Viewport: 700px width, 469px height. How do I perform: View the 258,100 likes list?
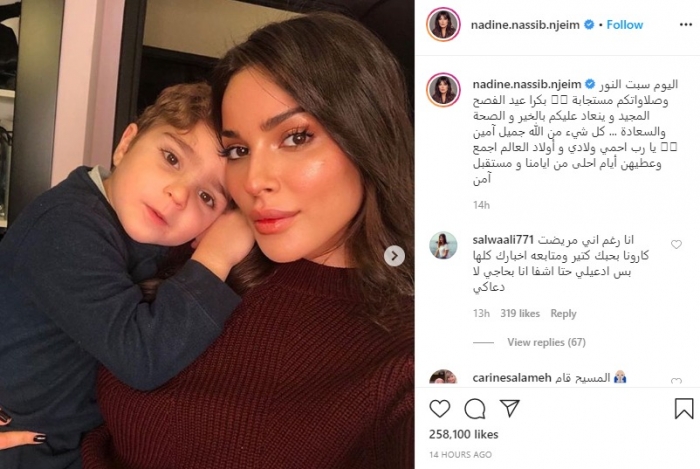[463, 434]
